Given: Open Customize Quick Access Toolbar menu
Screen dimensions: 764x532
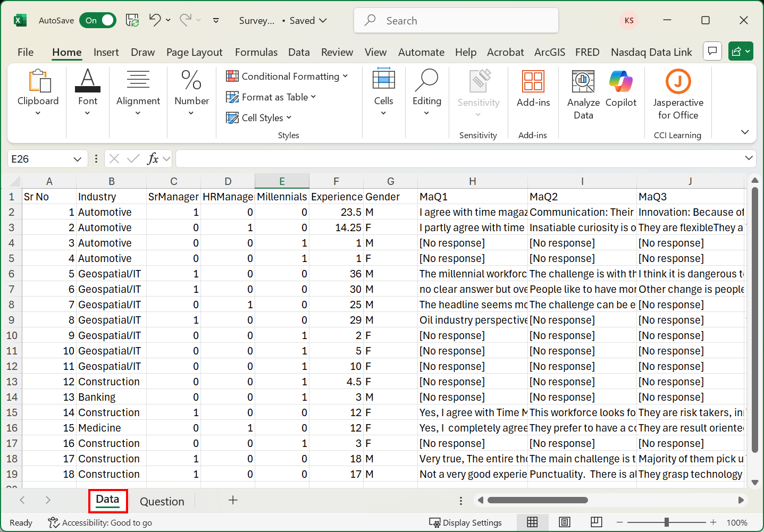Looking at the screenshot, I should click(216, 20).
